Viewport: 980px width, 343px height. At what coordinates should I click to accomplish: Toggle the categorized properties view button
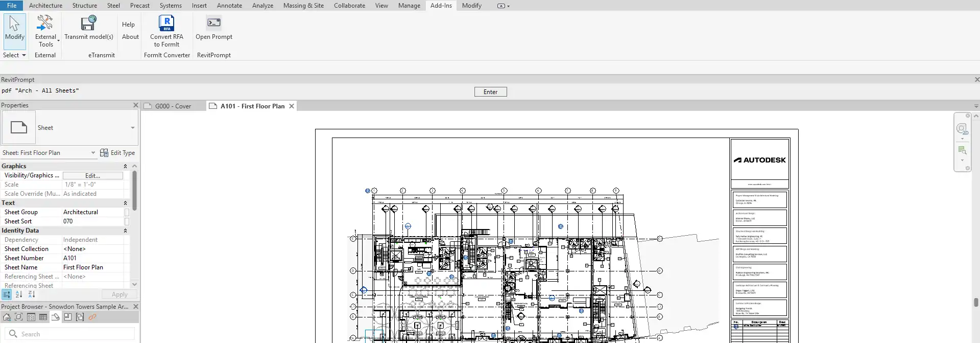tap(7, 294)
